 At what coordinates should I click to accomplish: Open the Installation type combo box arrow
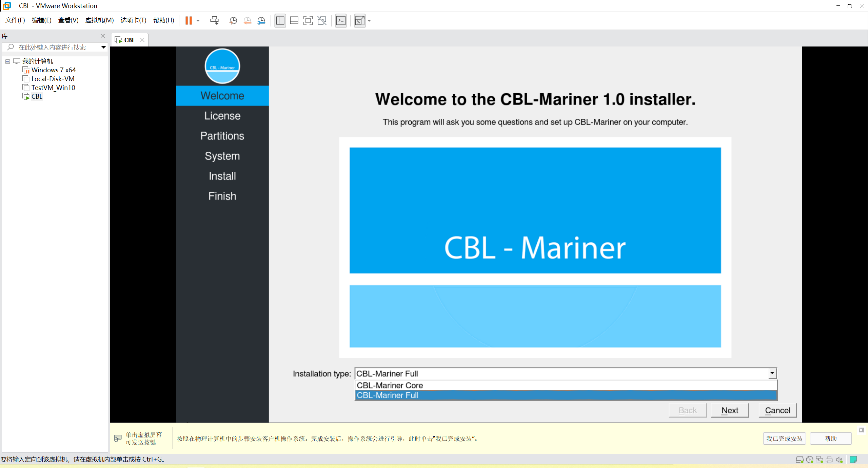772,373
